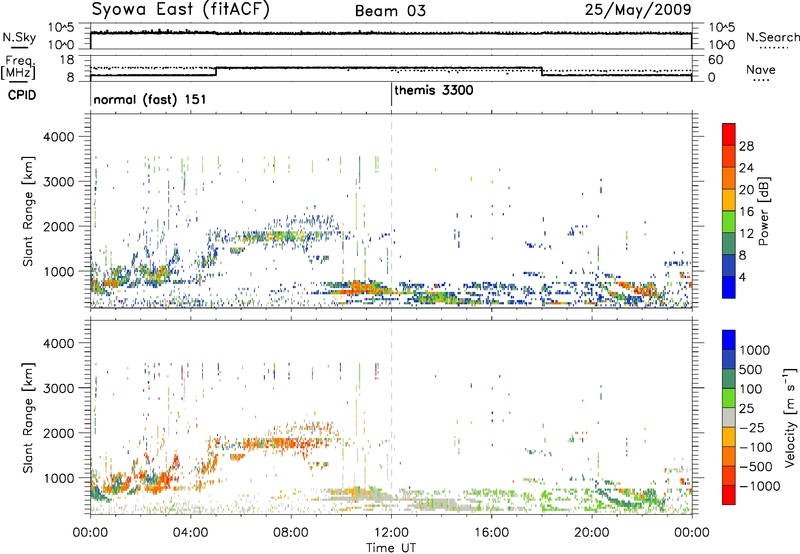Click the blue top segment of velocity colorbar
Screen dimensions: 800x554
tap(729, 340)
